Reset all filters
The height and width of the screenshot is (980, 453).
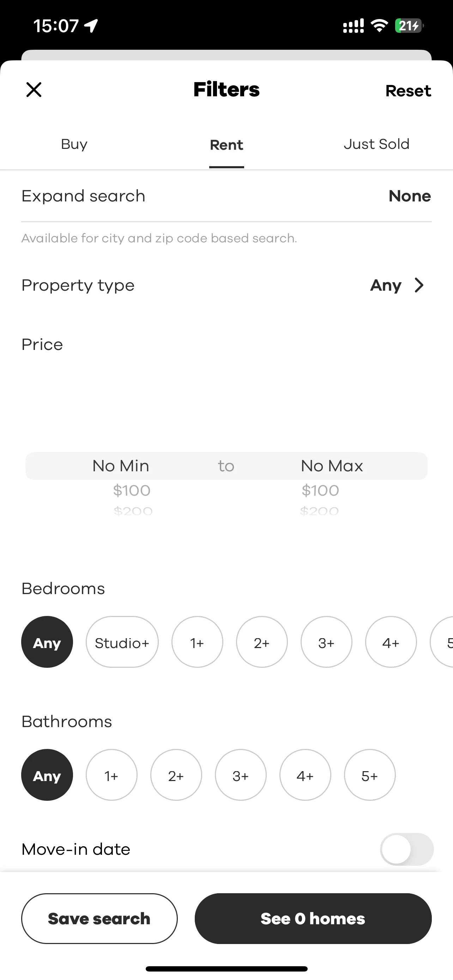coord(408,91)
